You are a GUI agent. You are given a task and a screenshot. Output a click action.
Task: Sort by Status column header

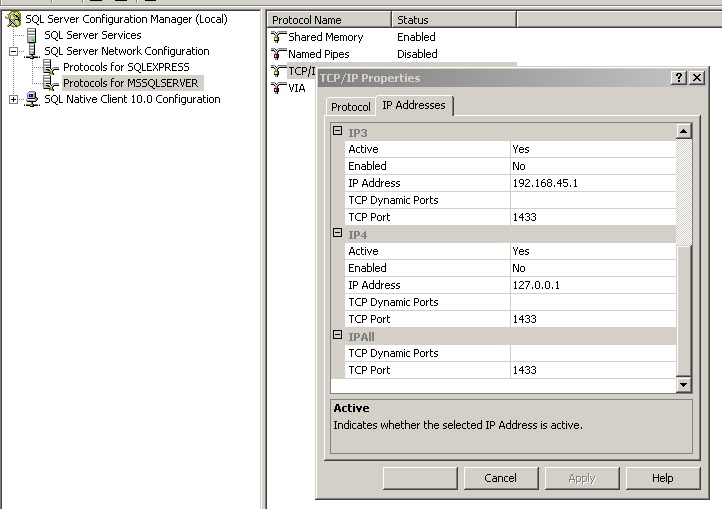[x=454, y=20]
